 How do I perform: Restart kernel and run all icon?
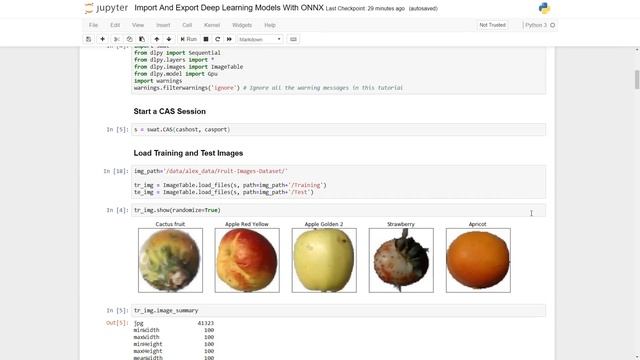click(x=229, y=39)
